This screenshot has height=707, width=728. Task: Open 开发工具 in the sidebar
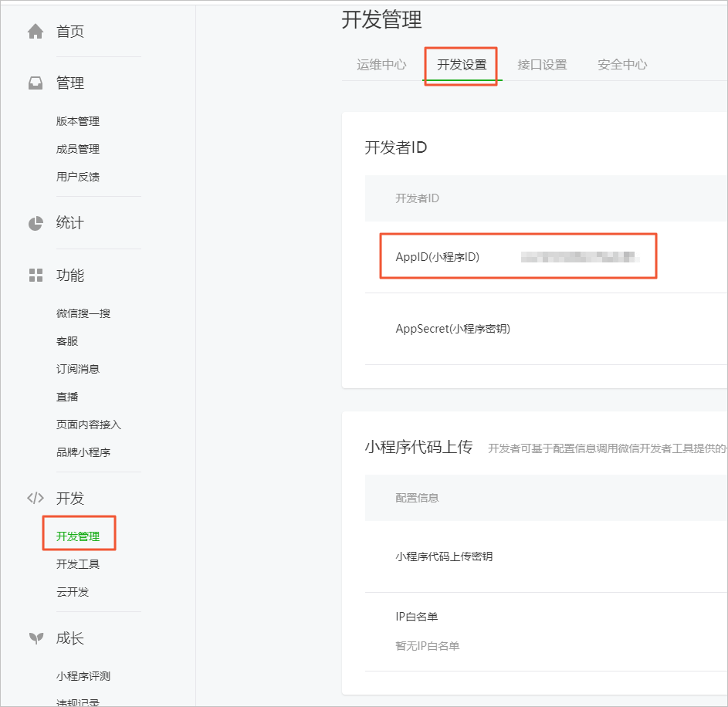point(78,564)
